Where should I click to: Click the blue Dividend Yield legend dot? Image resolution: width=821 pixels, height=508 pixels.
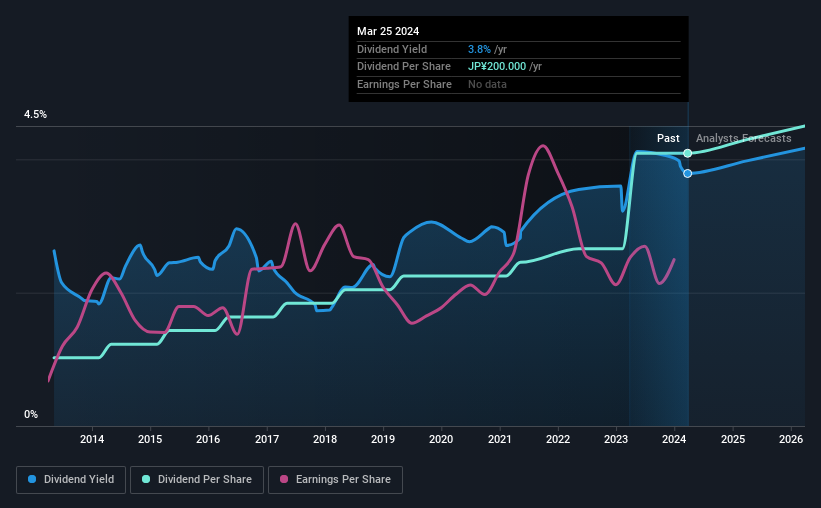click(32, 479)
